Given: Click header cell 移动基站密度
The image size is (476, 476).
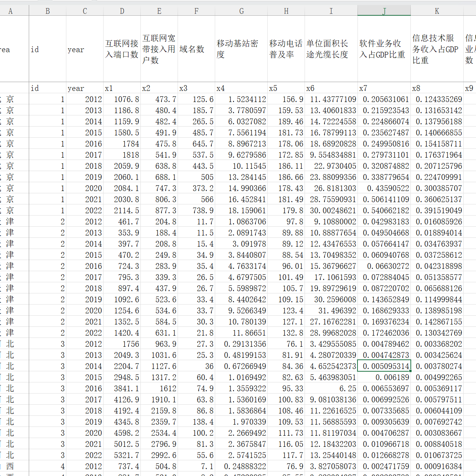Looking at the screenshot, I should (241, 49).
